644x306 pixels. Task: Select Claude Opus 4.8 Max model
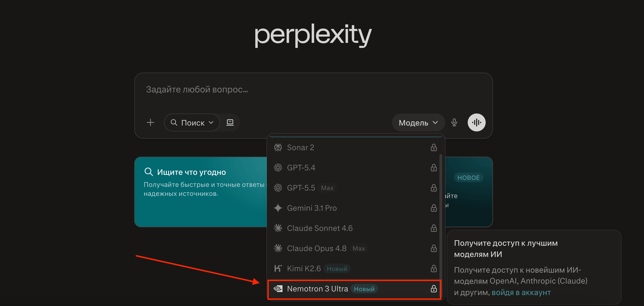pos(354,248)
